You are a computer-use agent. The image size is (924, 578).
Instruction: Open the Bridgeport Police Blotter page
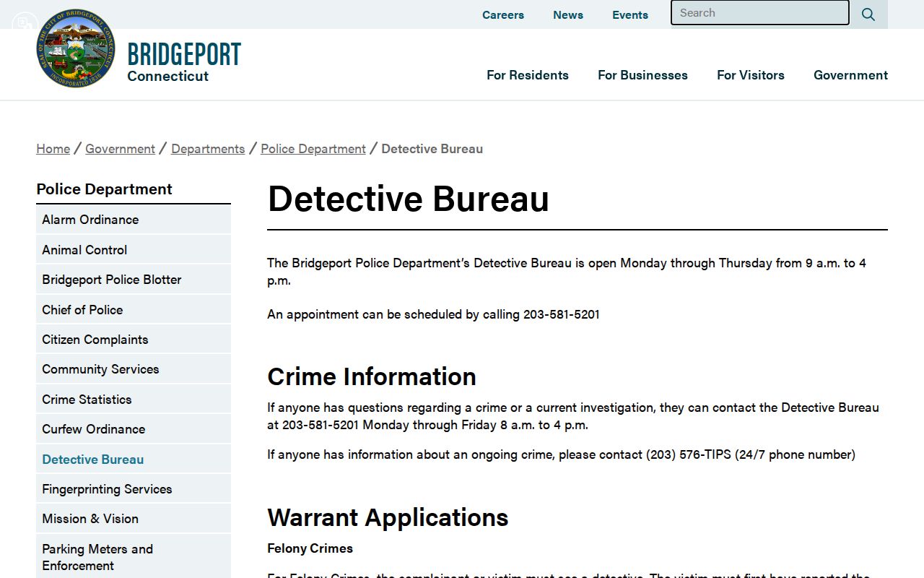pos(134,280)
